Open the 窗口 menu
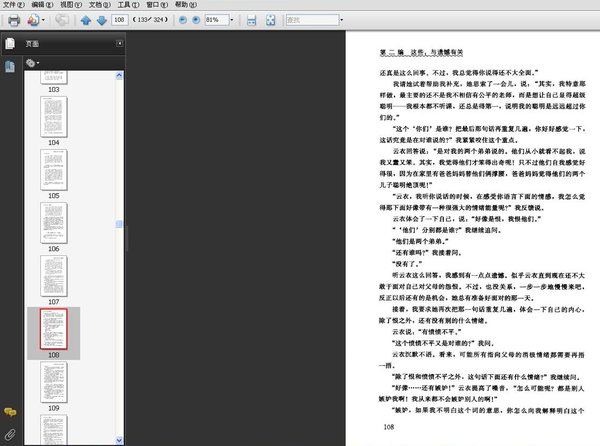Image resolution: width=600 pixels, height=446 pixels. tap(157, 5)
